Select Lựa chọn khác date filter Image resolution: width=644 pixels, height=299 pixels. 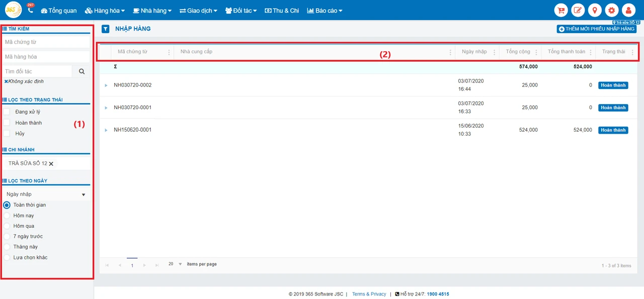[7, 257]
